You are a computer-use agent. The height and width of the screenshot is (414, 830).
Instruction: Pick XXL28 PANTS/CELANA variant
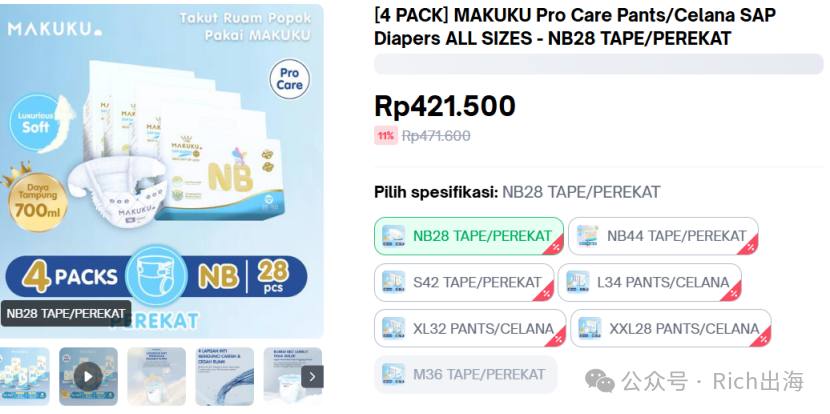[671, 328]
